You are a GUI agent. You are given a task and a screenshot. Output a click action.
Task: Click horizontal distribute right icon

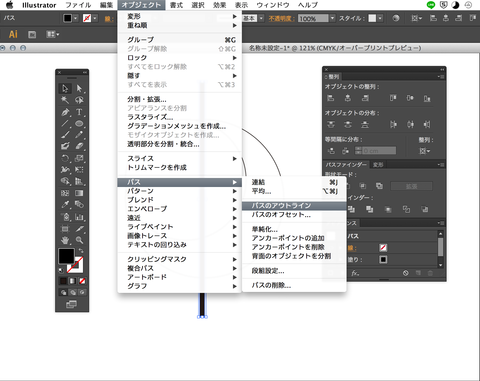tap(427, 125)
